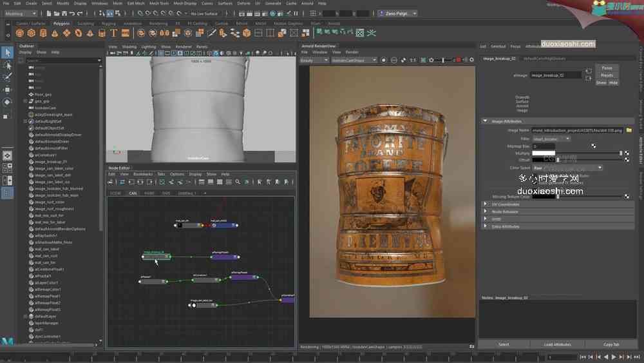Click the Copy Tab button
Viewport: 644px width, 363px height.
611,344
